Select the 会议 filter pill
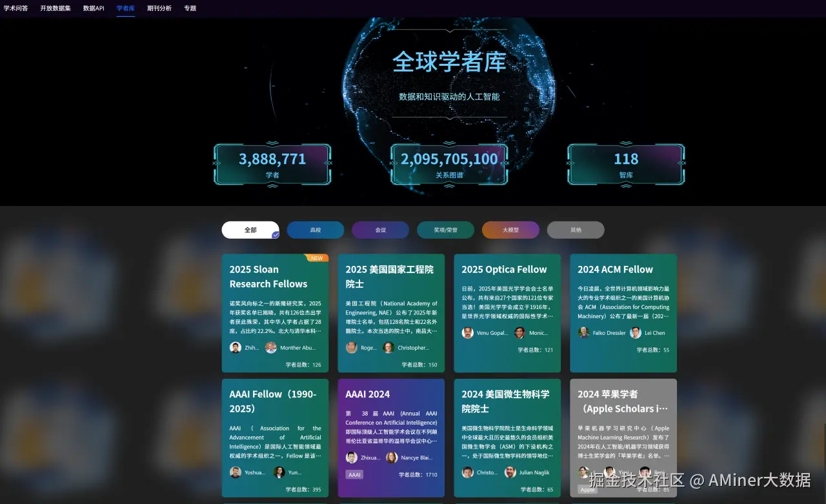Image resolution: width=826 pixels, height=504 pixels. point(380,230)
